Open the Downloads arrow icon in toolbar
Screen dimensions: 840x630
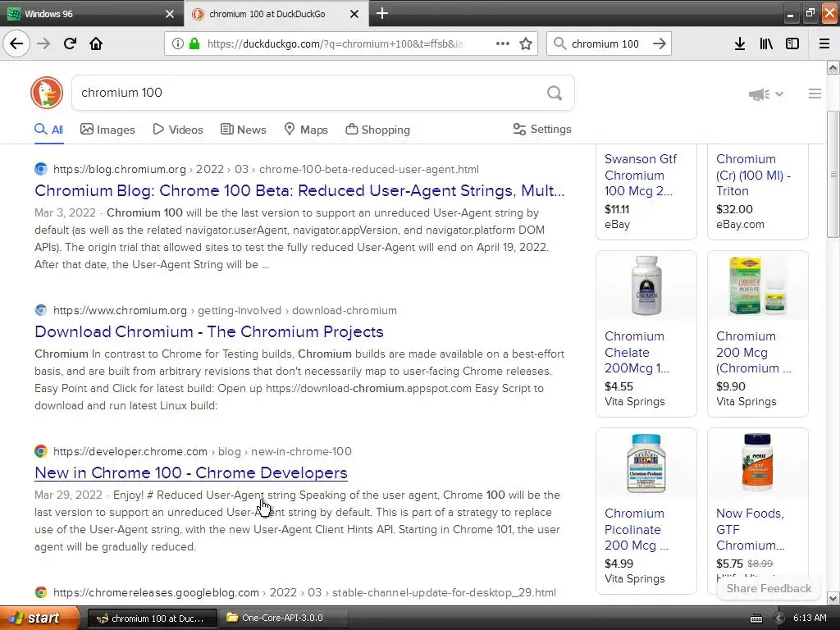[740, 44]
